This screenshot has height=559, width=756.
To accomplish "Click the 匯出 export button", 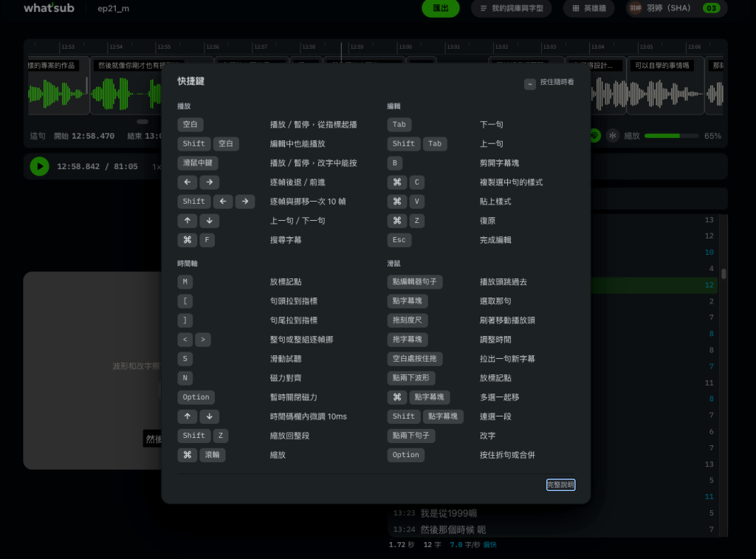I will coord(441,8).
